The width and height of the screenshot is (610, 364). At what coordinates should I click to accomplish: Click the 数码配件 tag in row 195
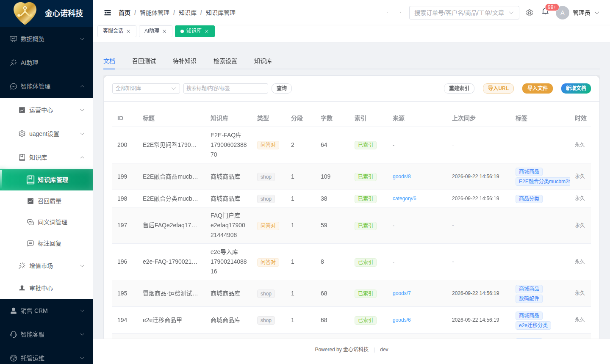[529, 299]
